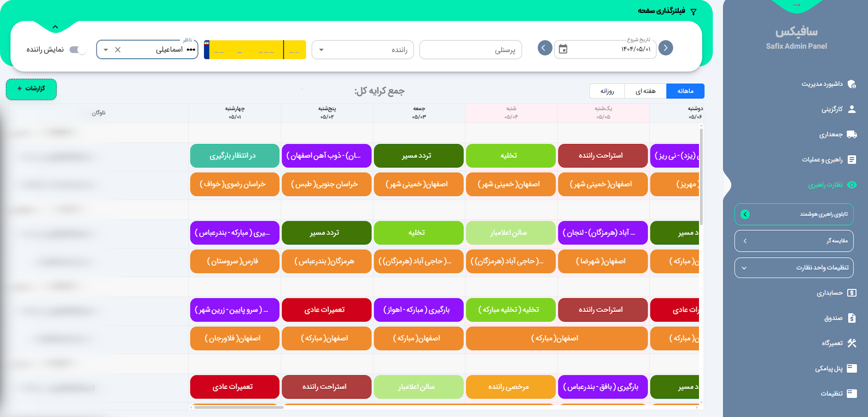Viewport: 868px width, 417px height.
Task: Open تعمیرگاه via the wrench icon
Action: [x=853, y=343]
